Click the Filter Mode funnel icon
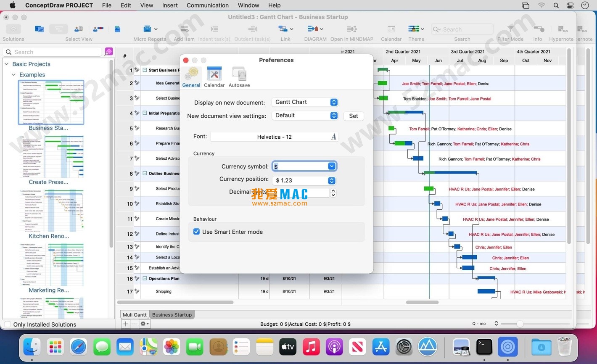The height and width of the screenshot is (364, 597). click(510, 29)
